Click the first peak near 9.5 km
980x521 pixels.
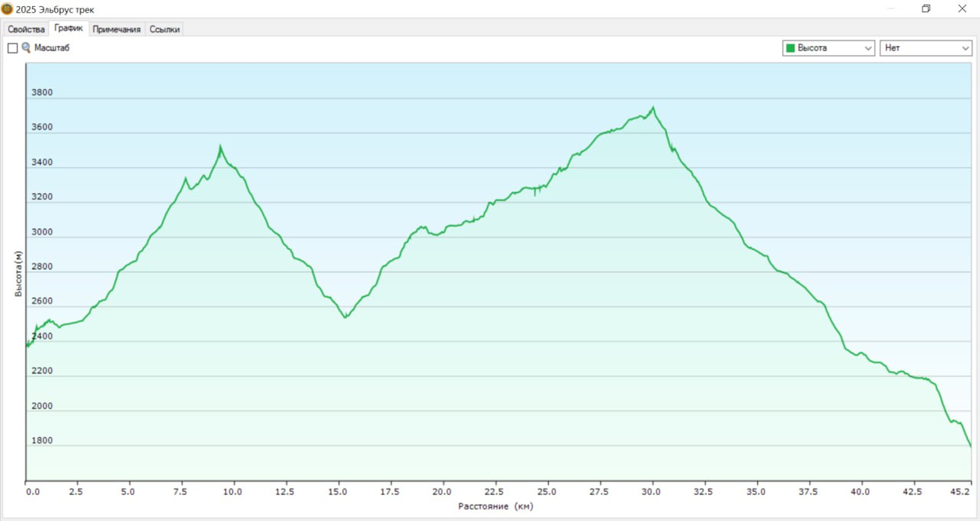(x=220, y=147)
